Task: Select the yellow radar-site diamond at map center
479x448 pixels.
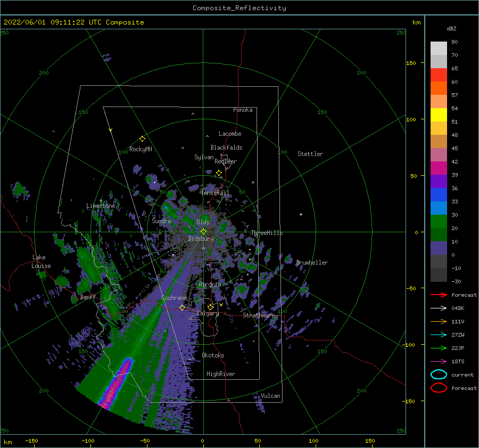Action: 203,232
